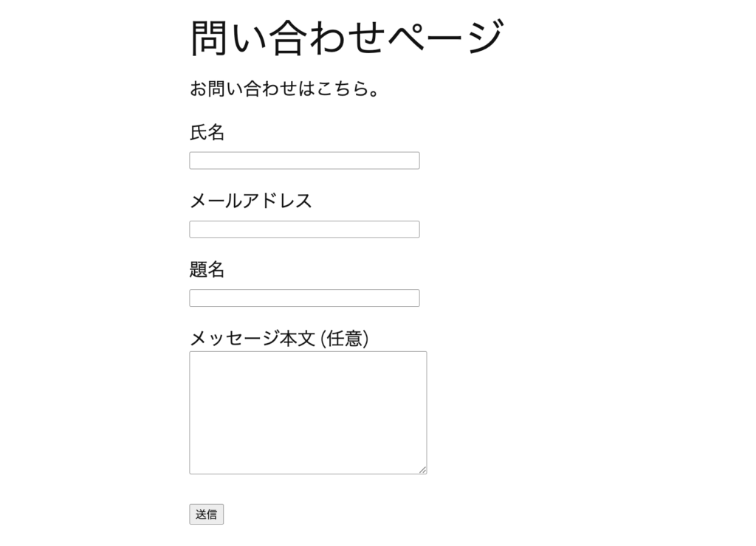Click the 問い合わせページ heading

pos(347,38)
